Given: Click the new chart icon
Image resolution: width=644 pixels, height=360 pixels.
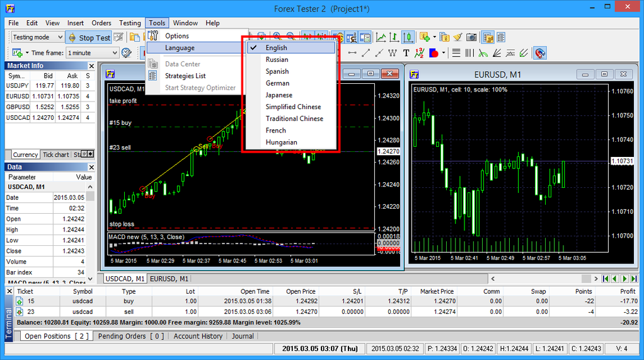Looking at the screenshot, I should (x=17, y=52).
